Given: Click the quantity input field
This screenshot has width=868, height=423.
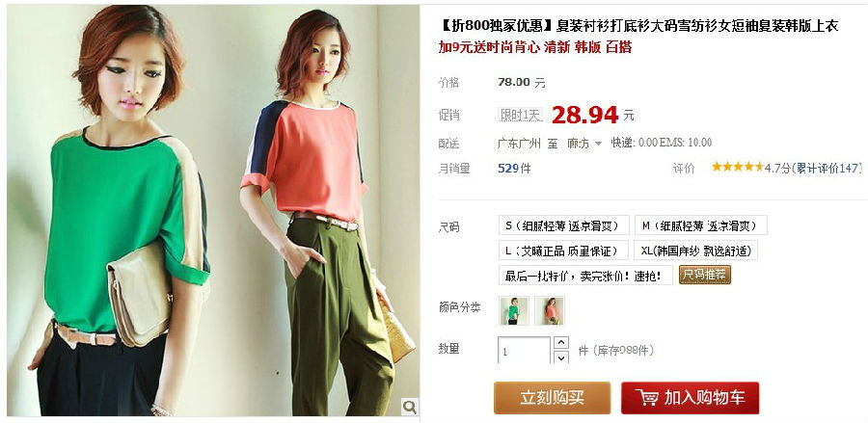Looking at the screenshot, I should pyautogui.click(x=525, y=350).
